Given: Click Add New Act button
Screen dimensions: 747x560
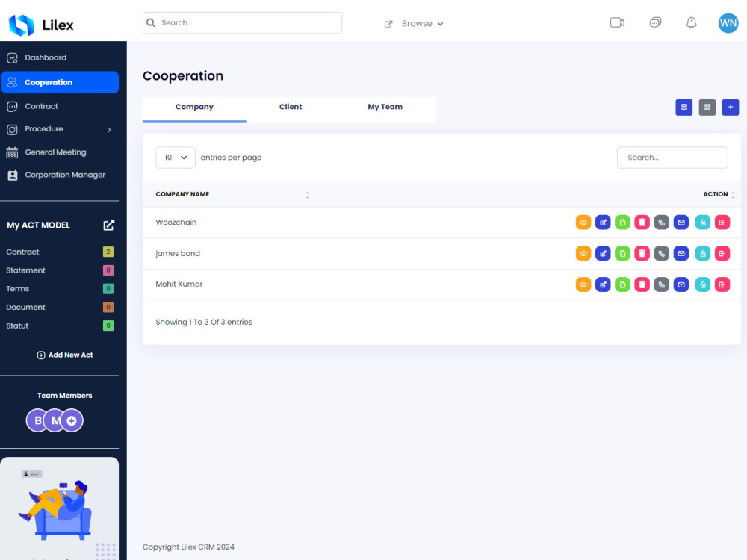Looking at the screenshot, I should click(x=65, y=355).
